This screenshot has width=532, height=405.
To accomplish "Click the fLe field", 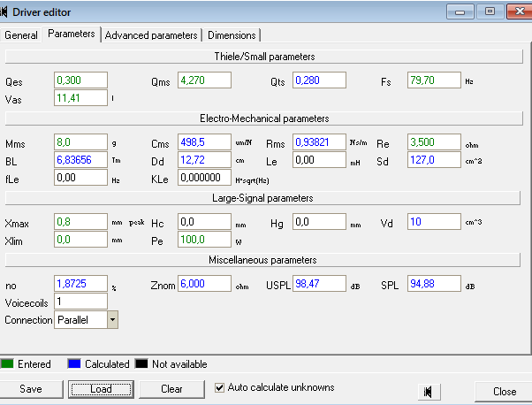I will [80, 177].
